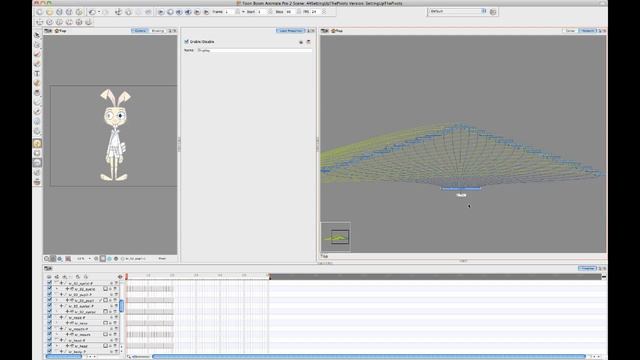Select the Eraser tool in Tools toolbar
The height and width of the screenshot is (360, 640).
coord(37,64)
